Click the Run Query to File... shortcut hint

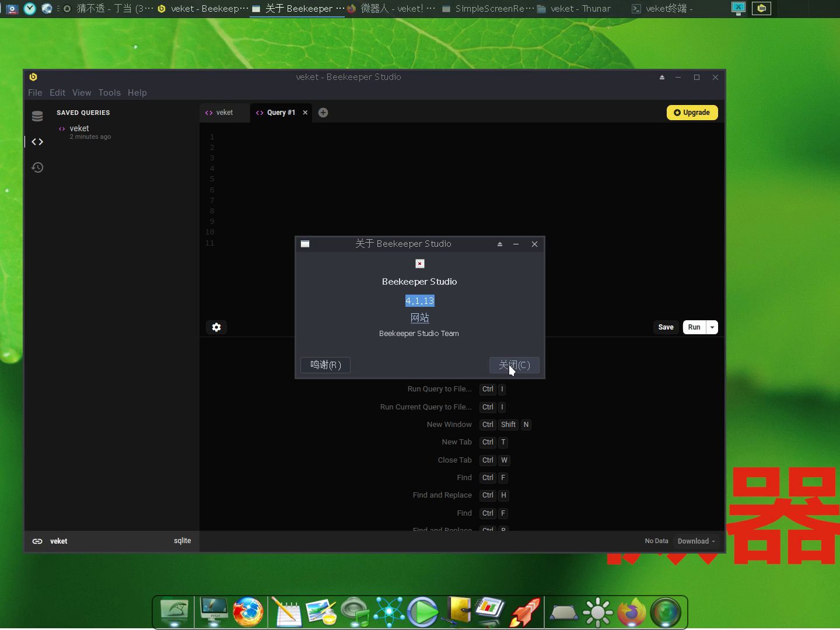[x=439, y=389]
